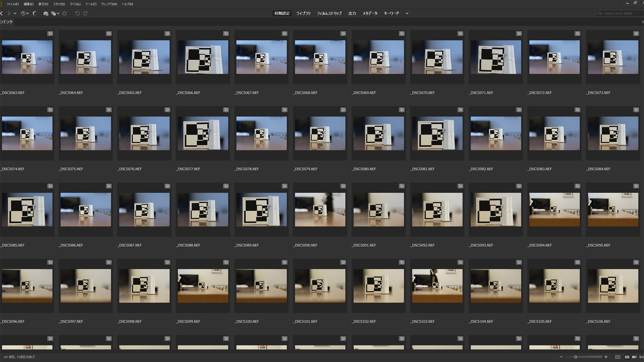
Task: Select the _DSC5063.NEF thumbnail
Action: point(27,57)
